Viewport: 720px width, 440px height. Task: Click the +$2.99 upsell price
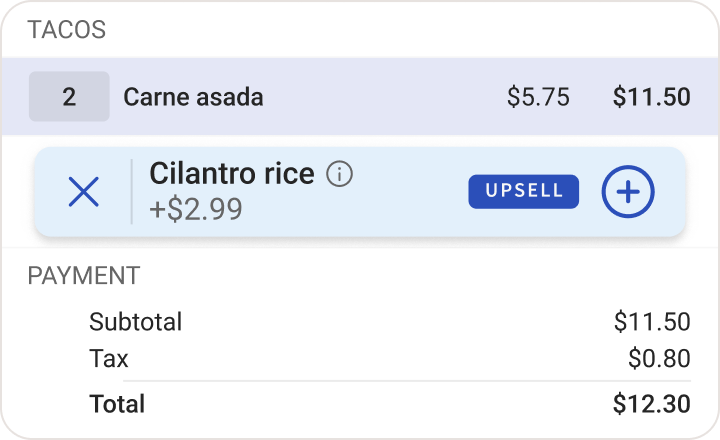(x=196, y=211)
